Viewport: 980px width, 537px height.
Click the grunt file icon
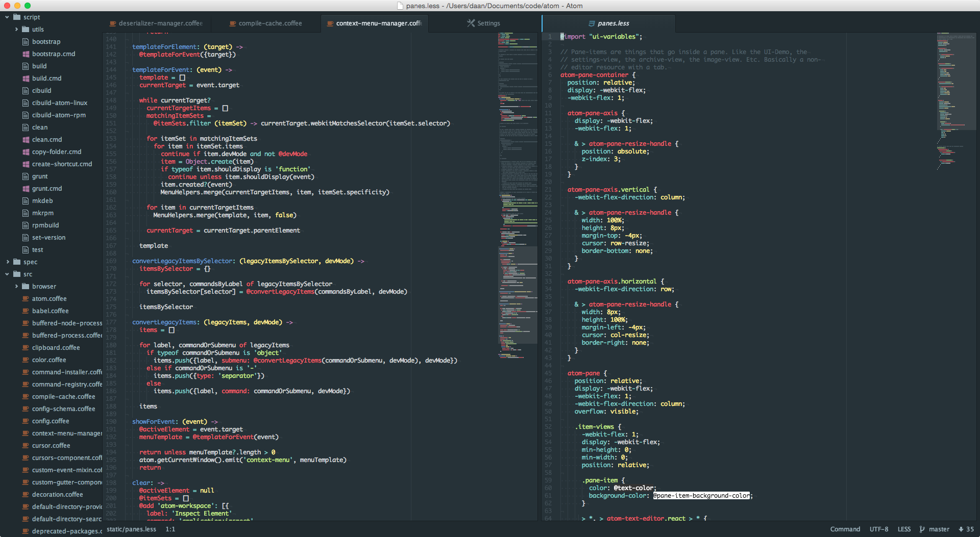(x=26, y=176)
